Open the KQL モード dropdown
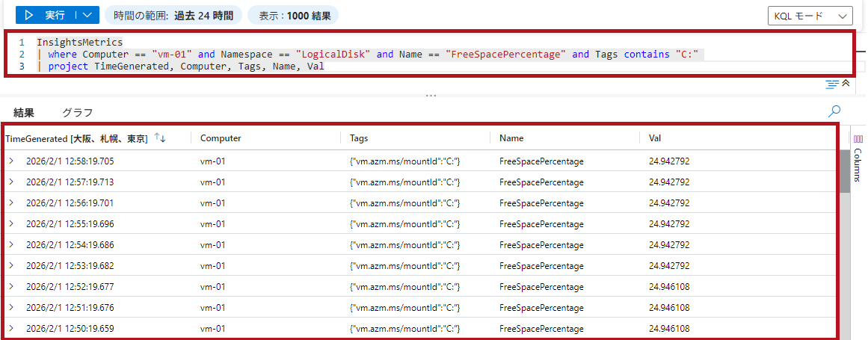 point(810,16)
